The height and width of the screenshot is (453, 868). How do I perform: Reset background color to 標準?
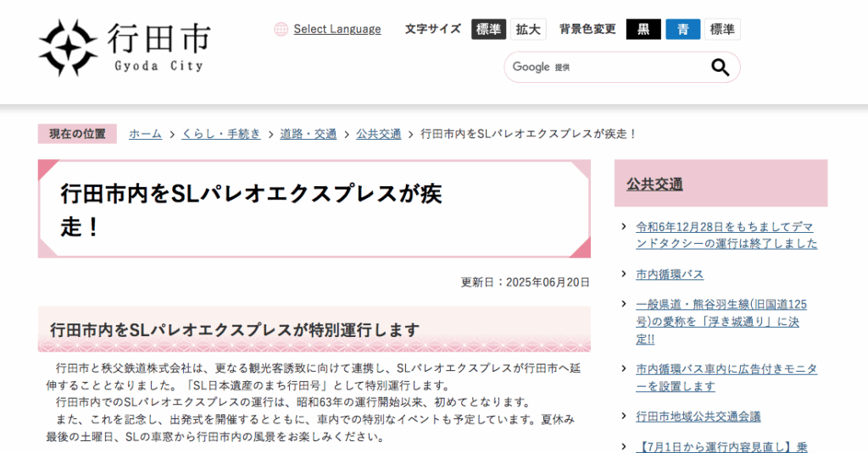click(722, 30)
